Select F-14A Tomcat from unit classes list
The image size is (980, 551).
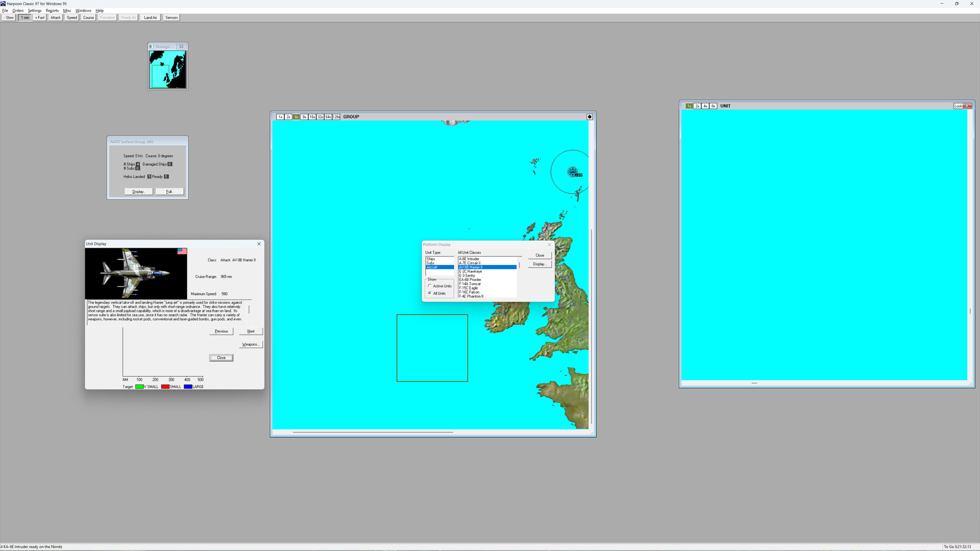tap(470, 283)
